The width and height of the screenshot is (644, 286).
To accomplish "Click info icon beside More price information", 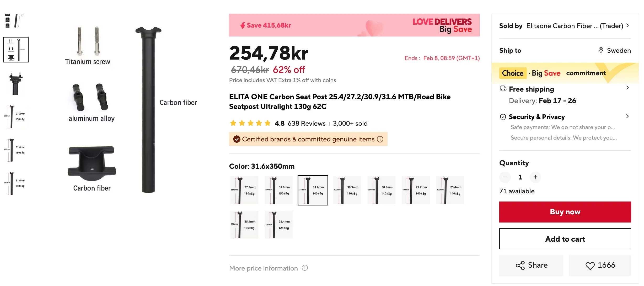I will tap(305, 268).
